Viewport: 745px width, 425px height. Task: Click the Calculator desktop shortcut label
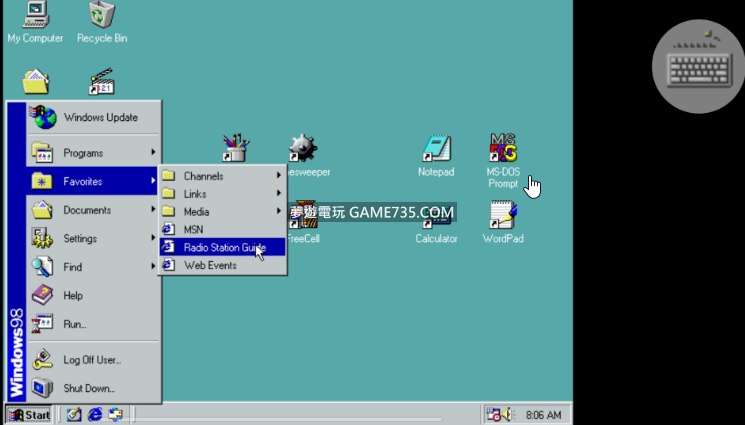(436, 239)
